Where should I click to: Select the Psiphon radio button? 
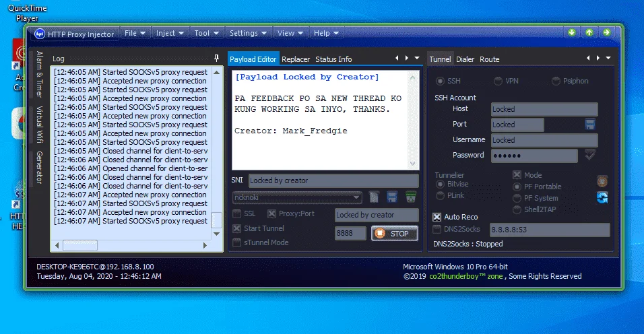(x=556, y=81)
